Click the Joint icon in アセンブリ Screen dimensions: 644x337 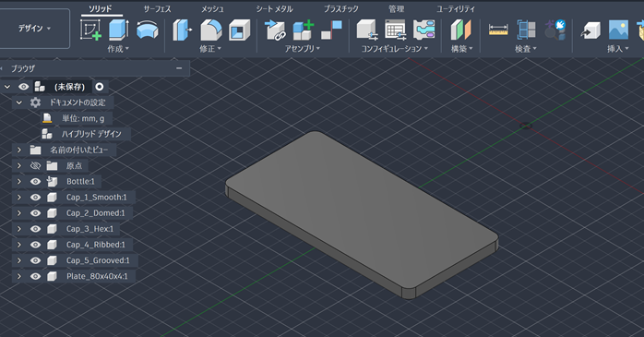coord(331,30)
